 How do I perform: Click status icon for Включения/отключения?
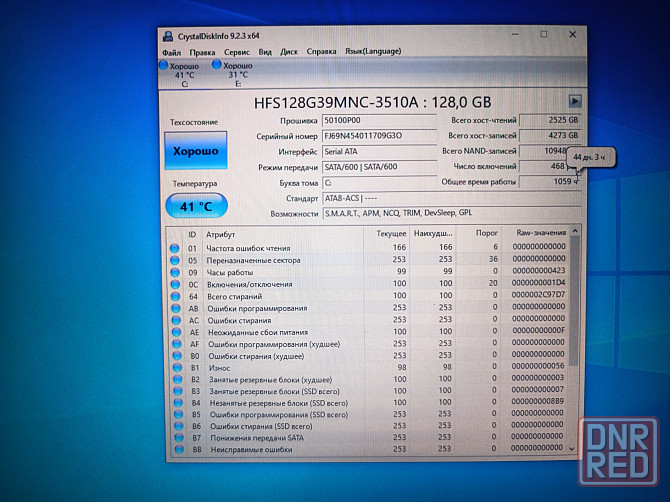point(175,284)
